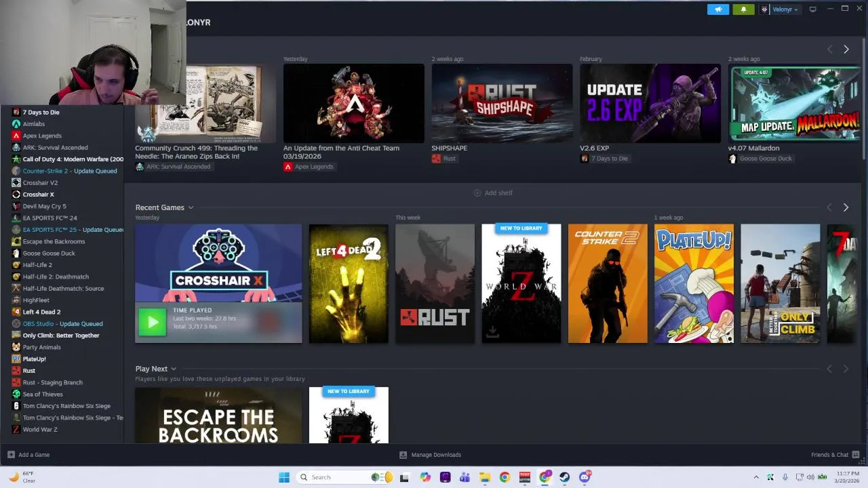The height and width of the screenshot is (488, 868).
Task: Click the 7 Days to Die sidebar icon
Action: pos(16,112)
